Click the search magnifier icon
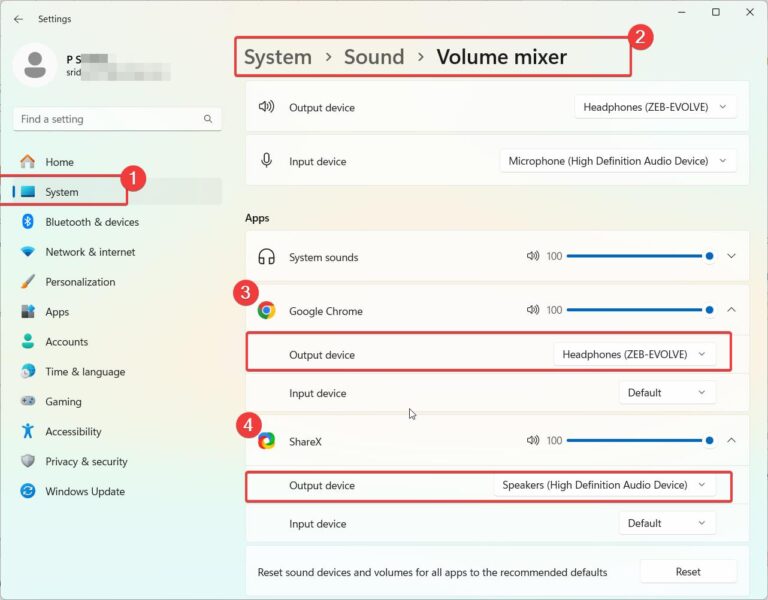The image size is (768, 600). click(x=208, y=119)
